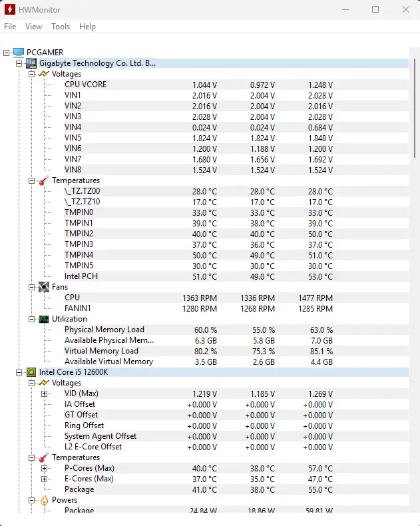Click the Gigabyte motherboard chip icon
This screenshot has width=420, height=526.
pos(31,63)
